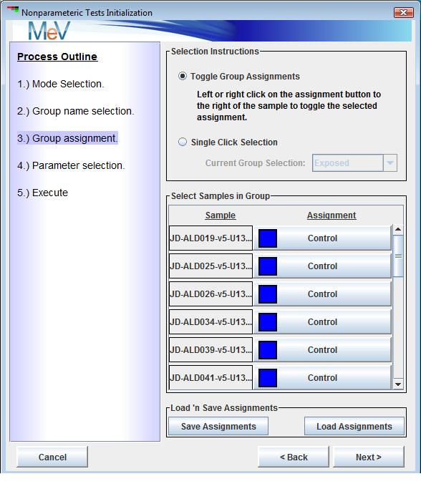Viewport: 421px width, 504px height.
Task: Click scroll up arrow in sample list
Action: tap(398, 230)
